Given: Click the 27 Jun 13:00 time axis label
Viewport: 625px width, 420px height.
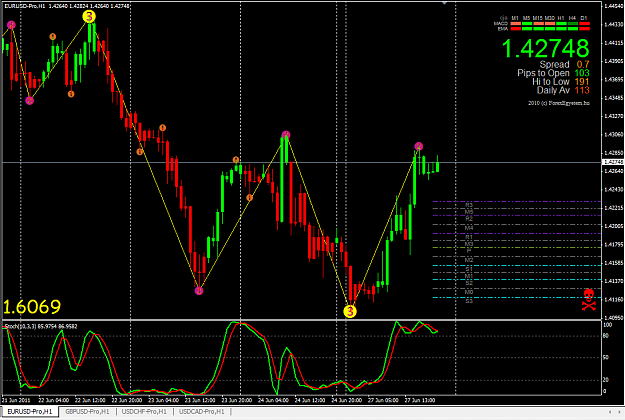Looking at the screenshot, I should (420, 400).
